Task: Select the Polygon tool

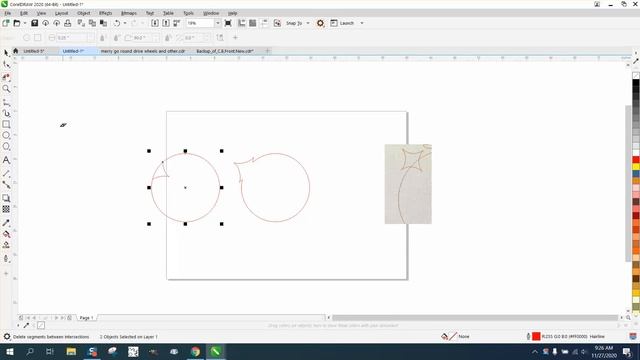Action: click(6, 147)
